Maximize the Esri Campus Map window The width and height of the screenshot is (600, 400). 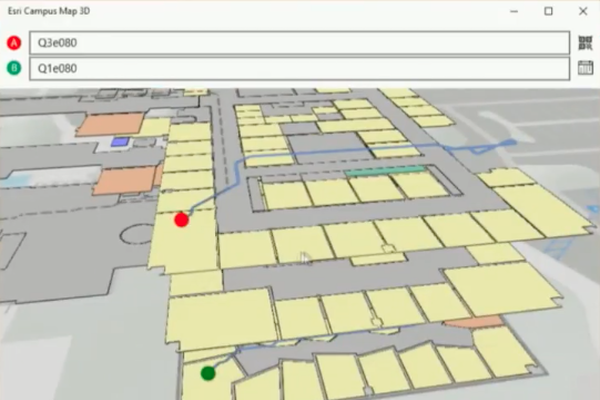548,11
